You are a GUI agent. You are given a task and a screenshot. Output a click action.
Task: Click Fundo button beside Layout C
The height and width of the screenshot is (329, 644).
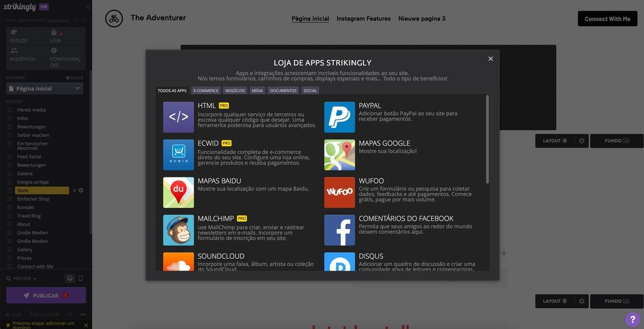tap(617, 301)
